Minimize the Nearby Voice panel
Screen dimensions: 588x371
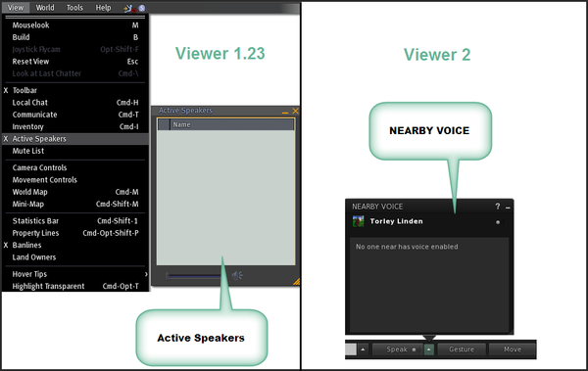(x=508, y=208)
